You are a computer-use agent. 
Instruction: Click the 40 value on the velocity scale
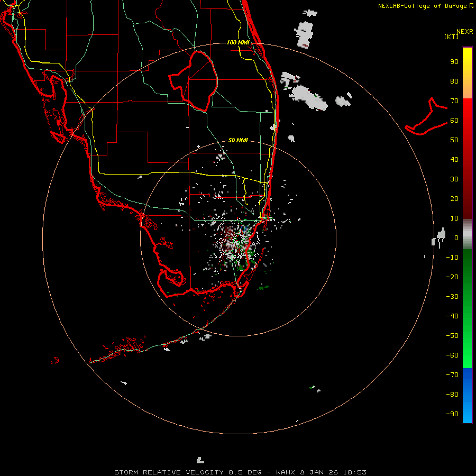(x=454, y=159)
